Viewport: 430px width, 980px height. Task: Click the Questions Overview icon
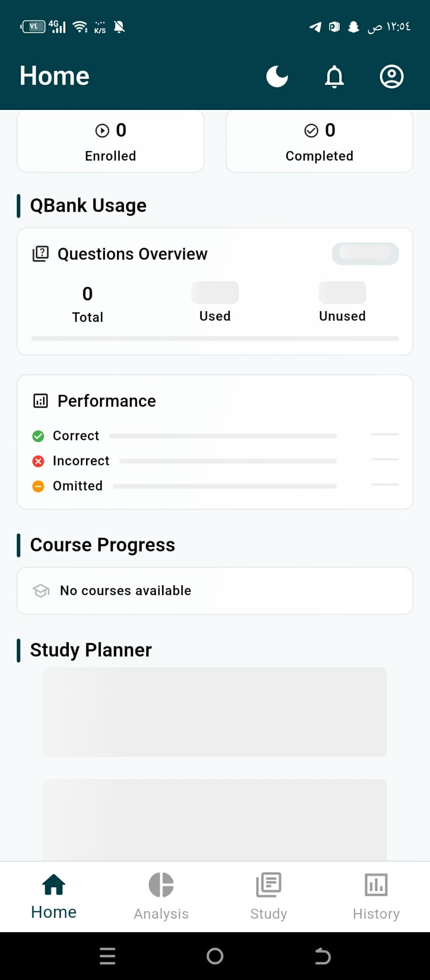[41, 254]
